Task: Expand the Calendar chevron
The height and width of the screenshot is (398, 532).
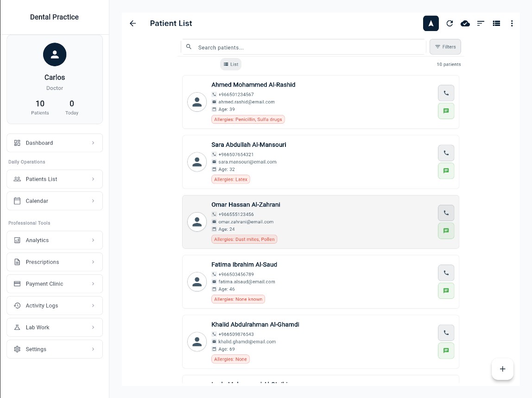Action: point(93,201)
